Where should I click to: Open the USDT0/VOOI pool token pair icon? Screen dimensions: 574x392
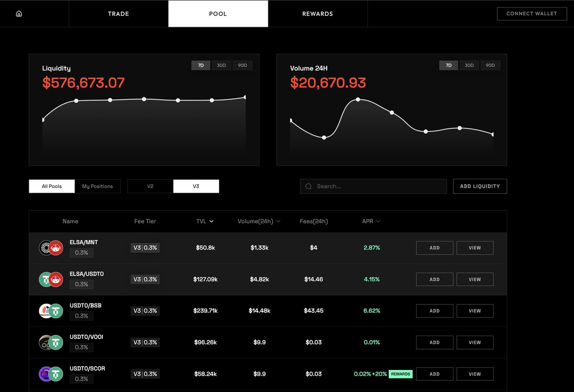click(51, 342)
